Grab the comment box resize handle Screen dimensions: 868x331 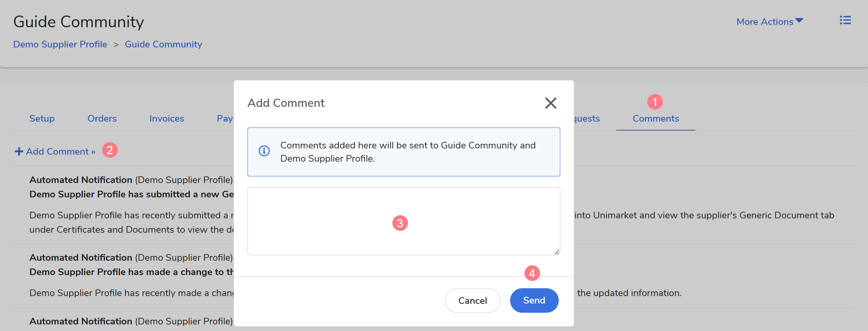click(x=556, y=252)
